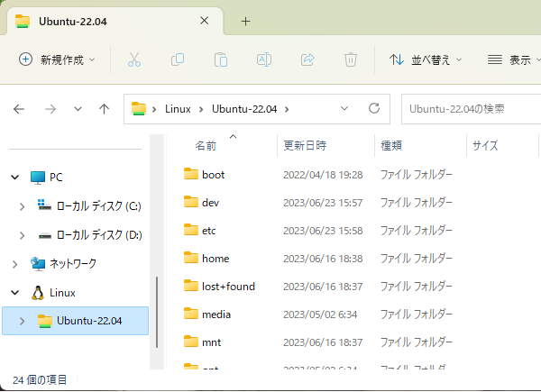Viewport: 541px width, 392px height.
Task: Click chevron after Ubuntu-22.04 in breadcrumb
Action: coord(287,109)
